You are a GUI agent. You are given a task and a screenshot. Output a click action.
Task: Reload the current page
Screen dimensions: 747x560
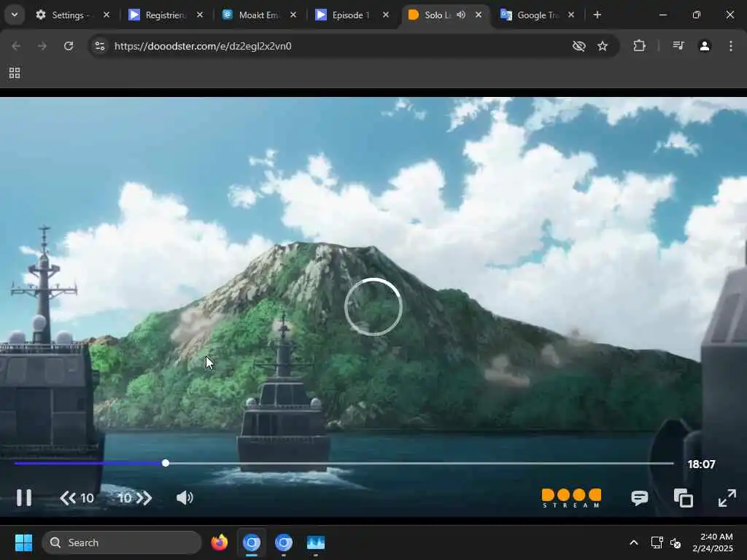click(69, 46)
